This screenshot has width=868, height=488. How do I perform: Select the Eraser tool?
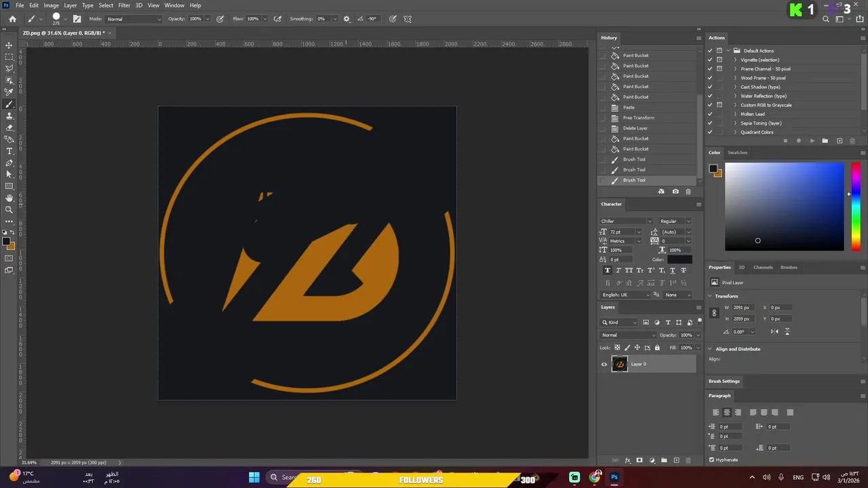9,127
